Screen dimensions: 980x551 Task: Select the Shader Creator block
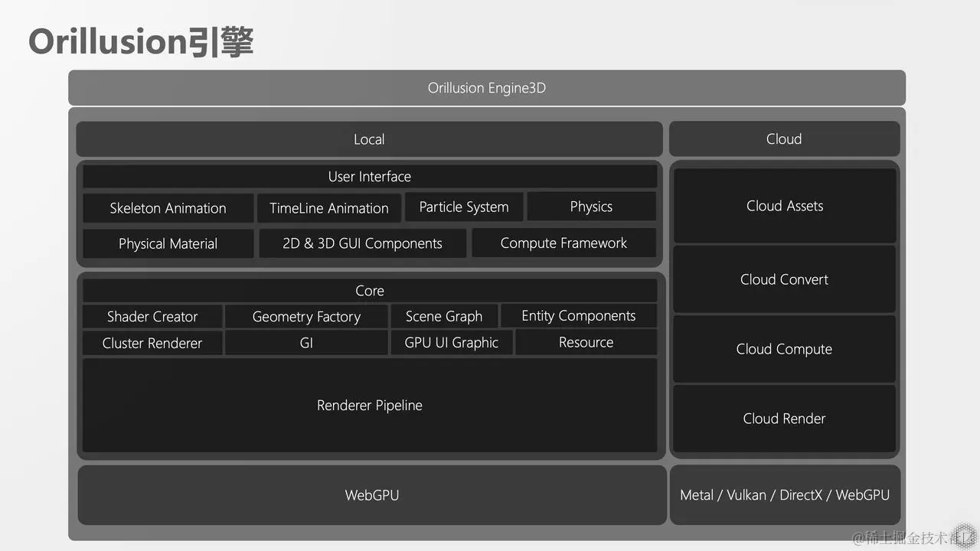[152, 317]
